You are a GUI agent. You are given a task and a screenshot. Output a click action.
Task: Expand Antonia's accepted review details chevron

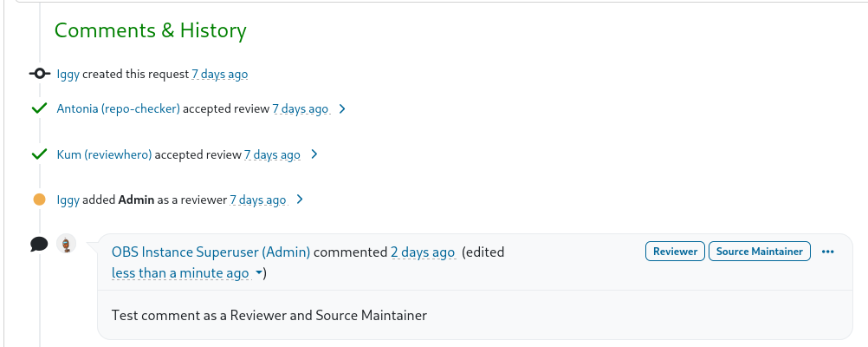coord(342,109)
